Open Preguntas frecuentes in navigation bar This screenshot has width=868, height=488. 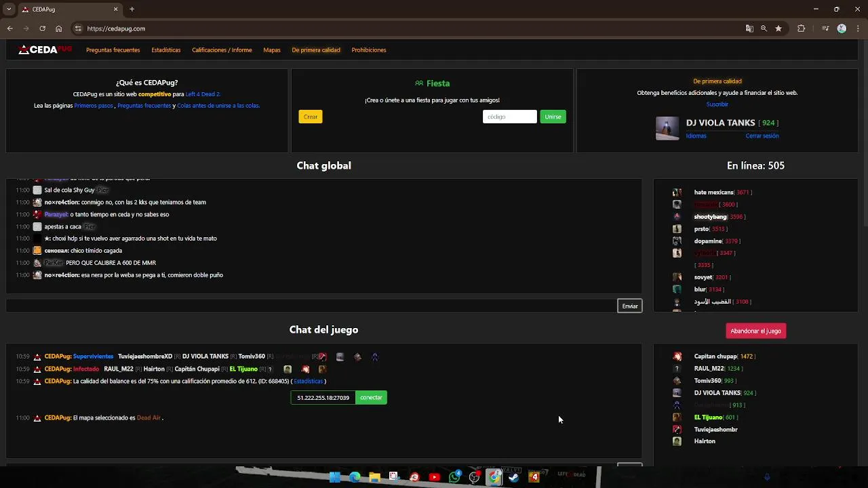coord(113,50)
